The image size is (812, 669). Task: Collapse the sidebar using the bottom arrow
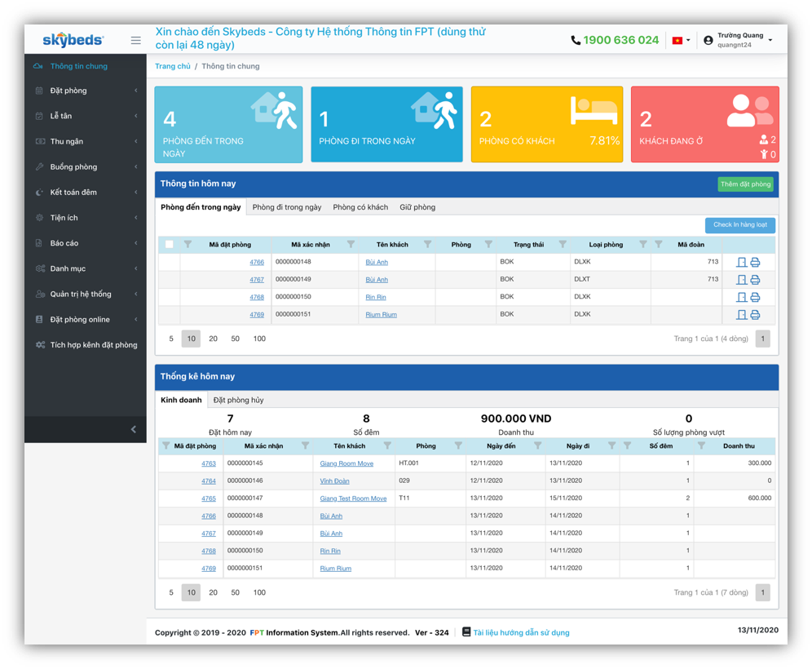[134, 429]
